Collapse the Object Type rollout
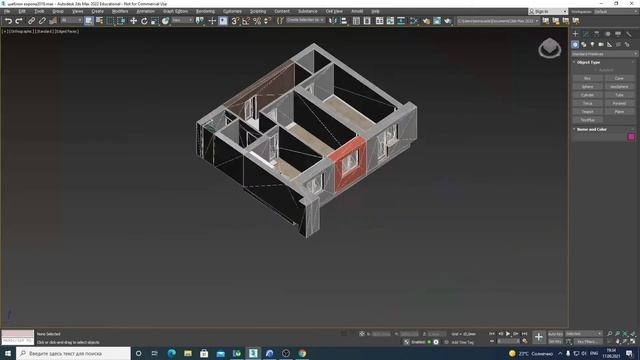 click(588, 62)
